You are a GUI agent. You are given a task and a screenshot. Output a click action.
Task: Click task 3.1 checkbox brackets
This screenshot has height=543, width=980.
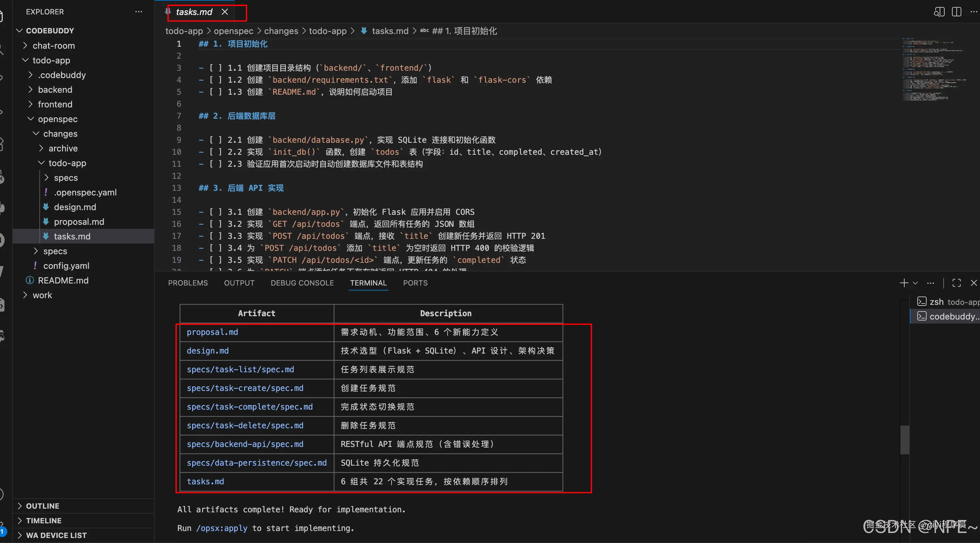coord(215,211)
